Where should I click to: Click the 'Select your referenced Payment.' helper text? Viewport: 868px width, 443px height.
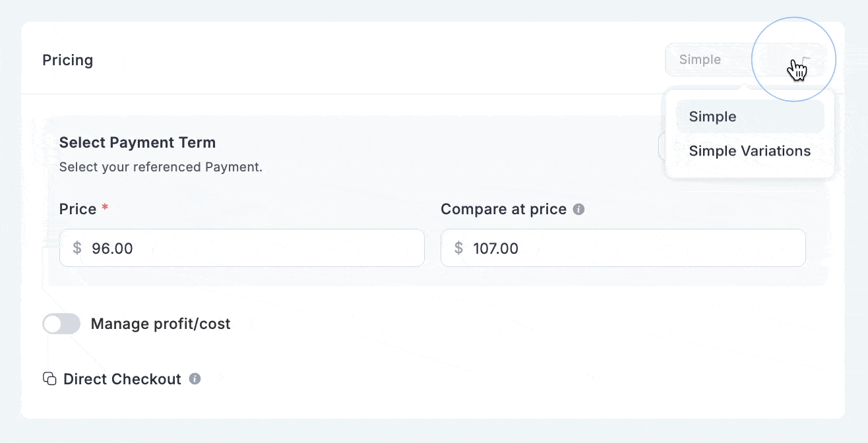[160, 167]
